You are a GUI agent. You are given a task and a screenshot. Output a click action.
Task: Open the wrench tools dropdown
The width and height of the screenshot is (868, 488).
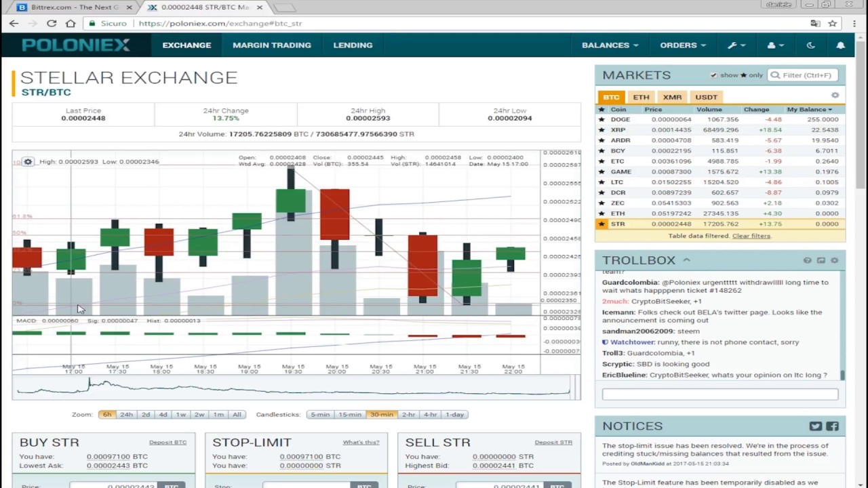(736, 45)
